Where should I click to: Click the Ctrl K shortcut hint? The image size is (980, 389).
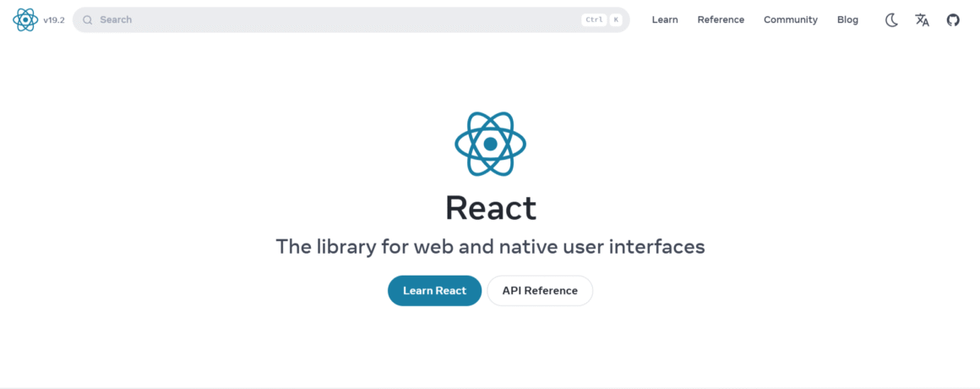(x=602, y=20)
